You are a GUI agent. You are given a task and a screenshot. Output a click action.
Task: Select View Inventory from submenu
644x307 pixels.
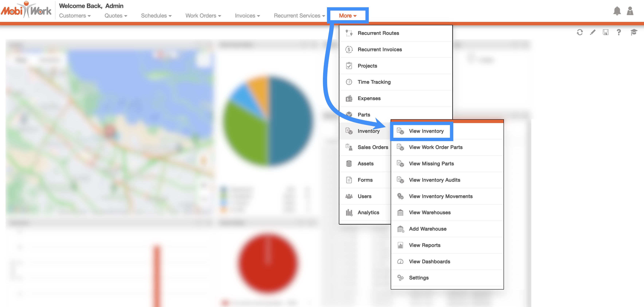point(426,131)
